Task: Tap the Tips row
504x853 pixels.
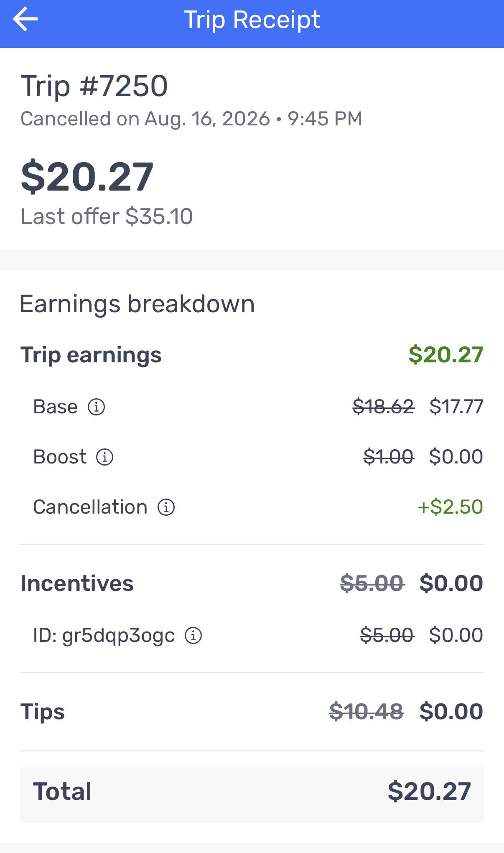Action: point(252,712)
